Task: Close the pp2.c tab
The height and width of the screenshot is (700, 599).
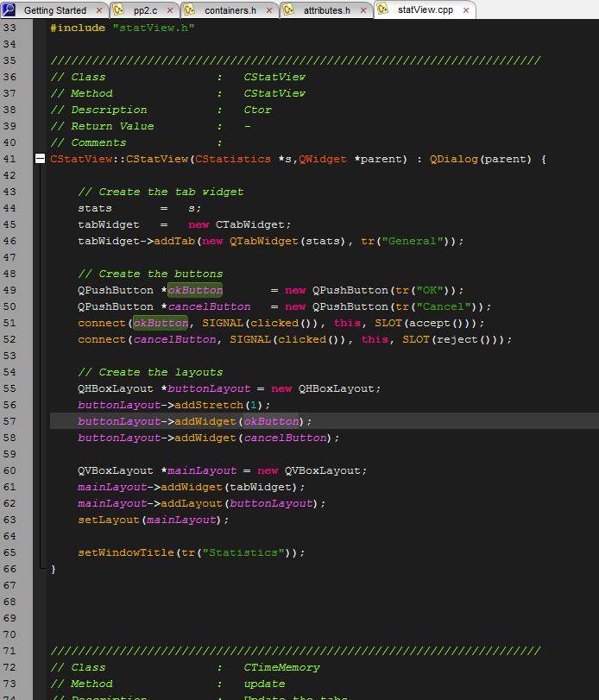Action: [x=171, y=10]
